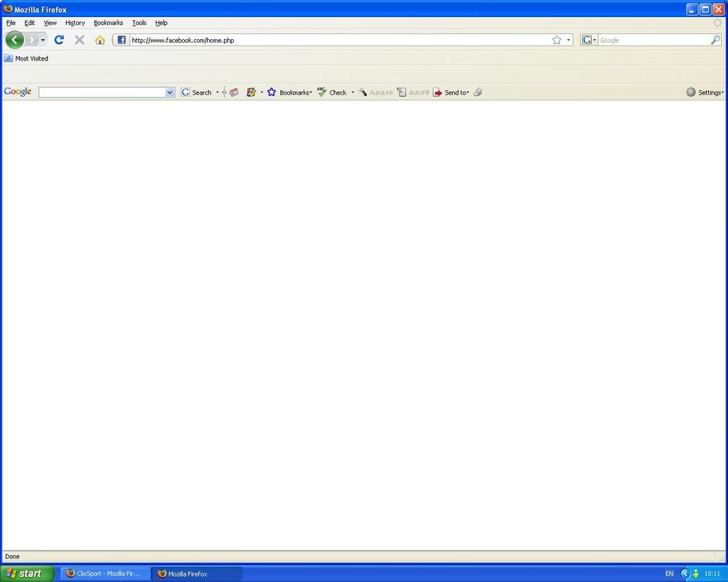
Task: Click the magnifier icon in search box
Action: [x=715, y=40]
